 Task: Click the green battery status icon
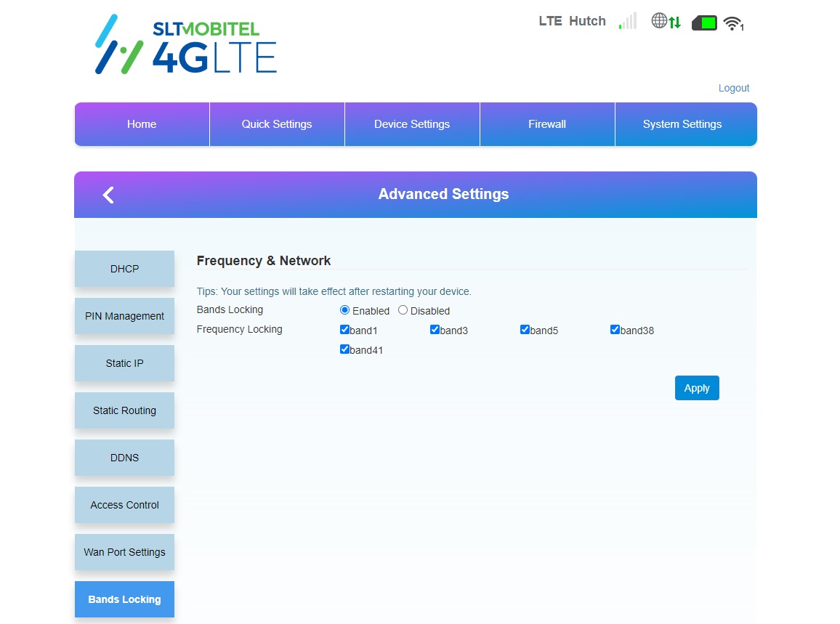[x=704, y=23]
